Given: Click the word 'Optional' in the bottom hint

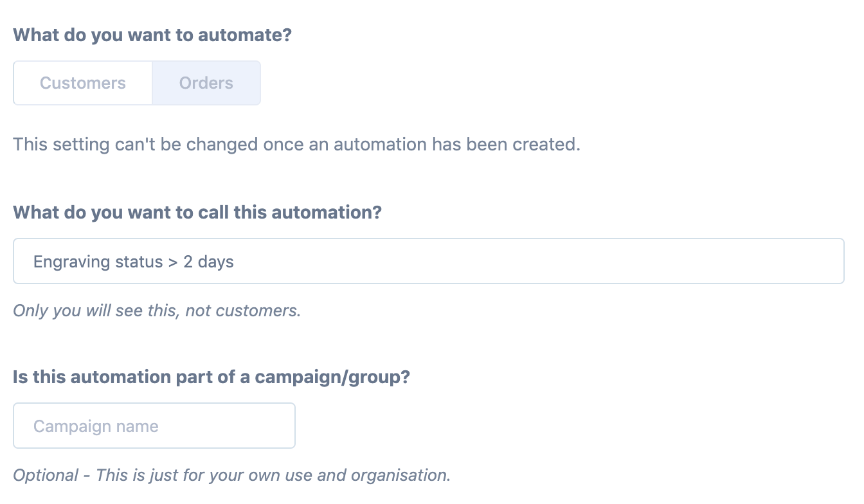Looking at the screenshot, I should point(45,476).
